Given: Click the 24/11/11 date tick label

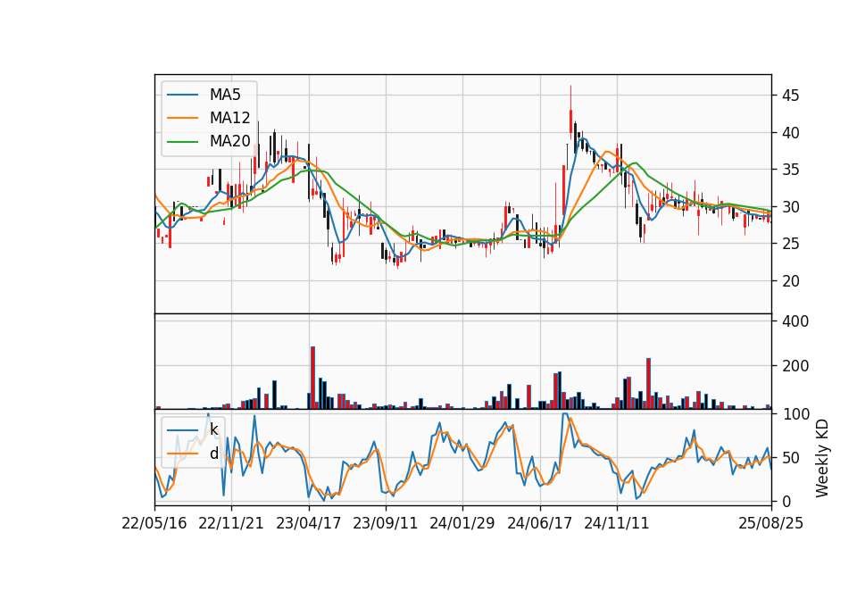Looking at the screenshot, I should 617,523.
